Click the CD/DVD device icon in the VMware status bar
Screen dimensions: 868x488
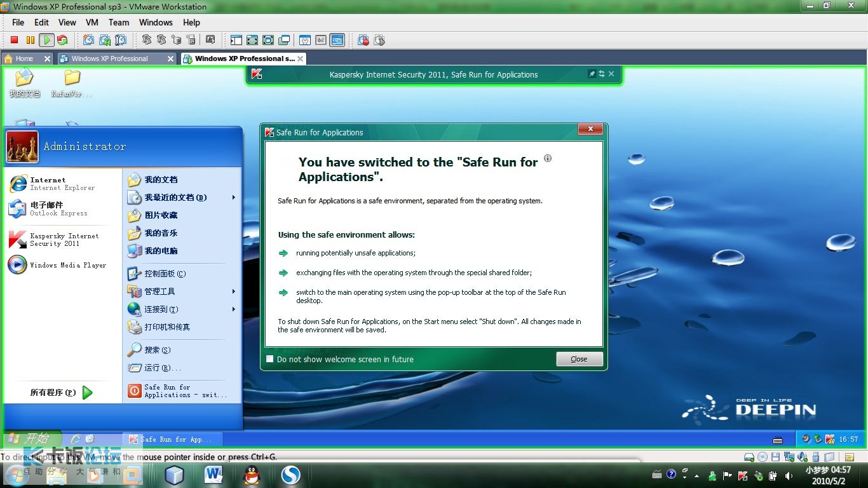pyautogui.click(x=761, y=457)
